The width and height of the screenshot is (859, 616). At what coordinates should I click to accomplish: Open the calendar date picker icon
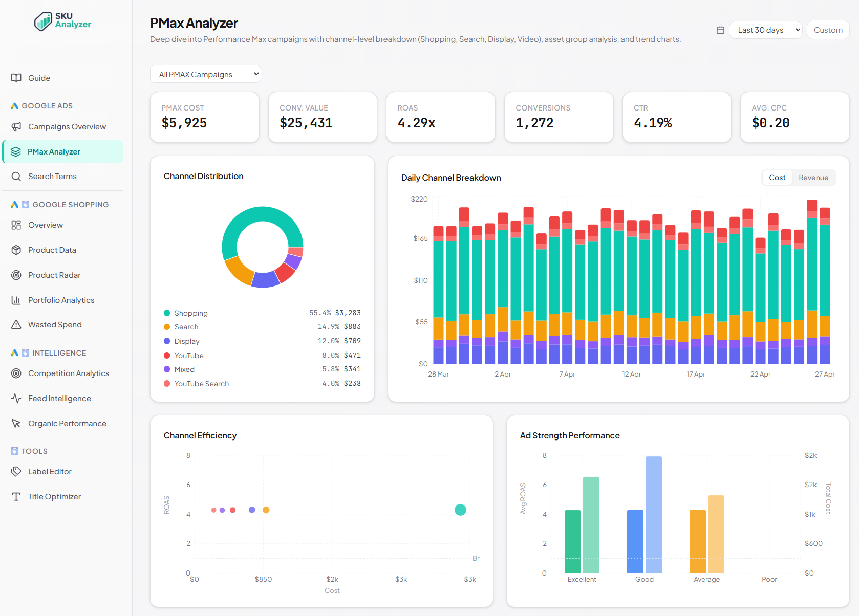click(x=720, y=30)
